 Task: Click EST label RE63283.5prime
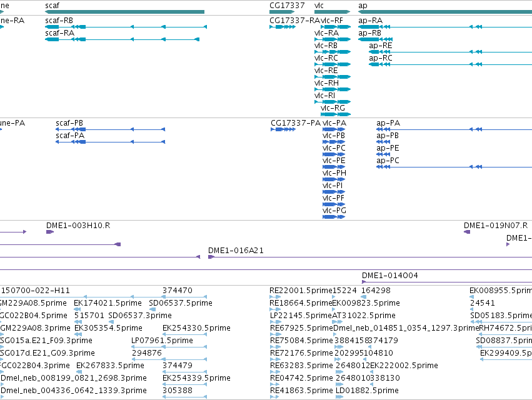(301, 366)
